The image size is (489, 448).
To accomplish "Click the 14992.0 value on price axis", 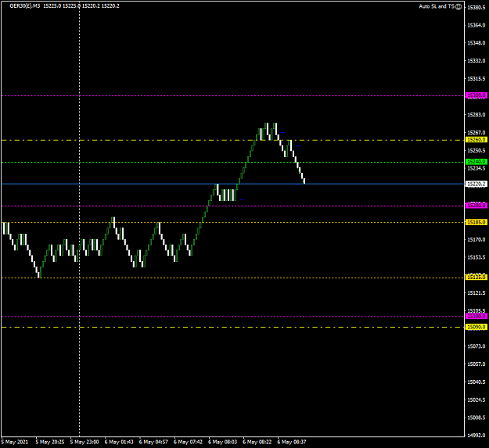I will (x=476, y=435).
